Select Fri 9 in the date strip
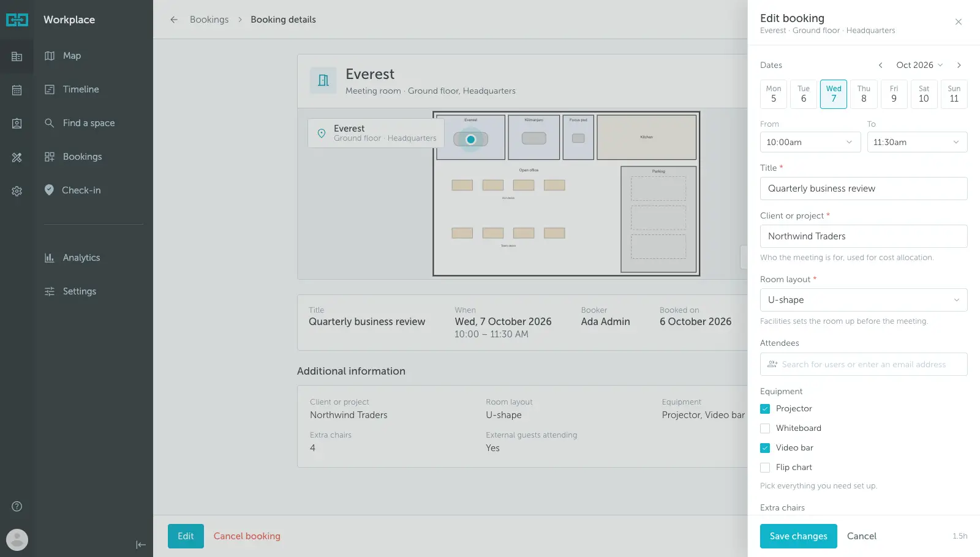 [894, 94]
